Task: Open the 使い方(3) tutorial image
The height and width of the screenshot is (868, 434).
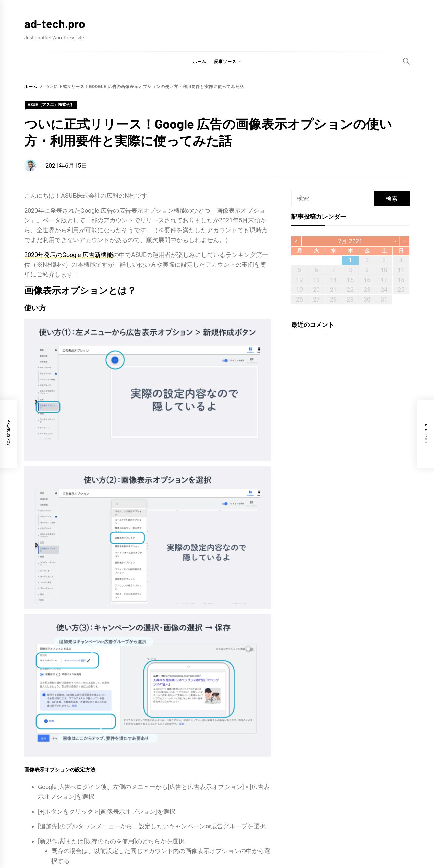Action: tap(147, 685)
